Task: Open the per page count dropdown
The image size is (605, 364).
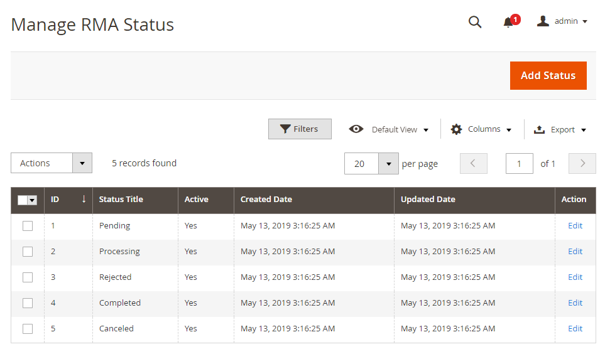Action: click(388, 164)
